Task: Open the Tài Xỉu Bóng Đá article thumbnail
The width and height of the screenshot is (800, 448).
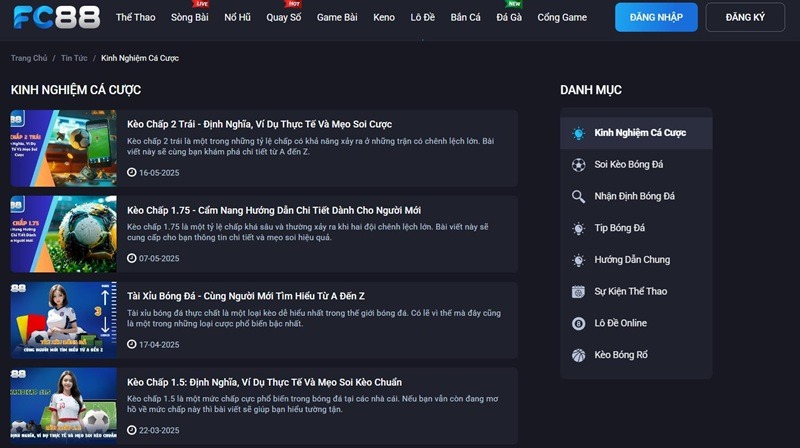Action: pyautogui.click(x=64, y=320)
